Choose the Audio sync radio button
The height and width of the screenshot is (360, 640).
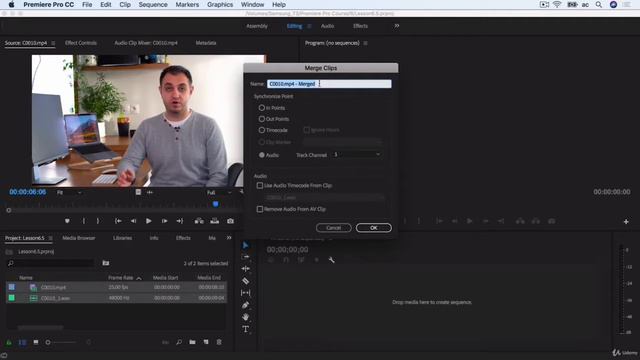tap(262, 155)
